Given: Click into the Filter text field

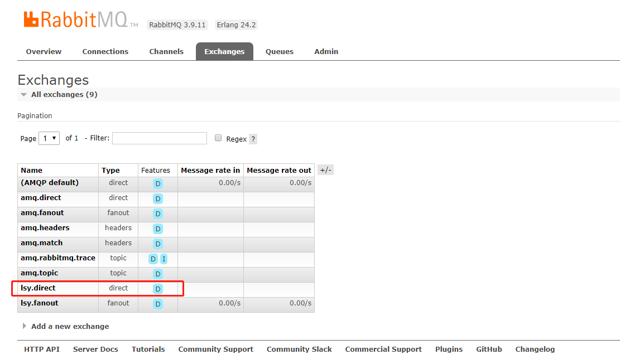Looking at the screenshot, I should [x=160, y=138].
